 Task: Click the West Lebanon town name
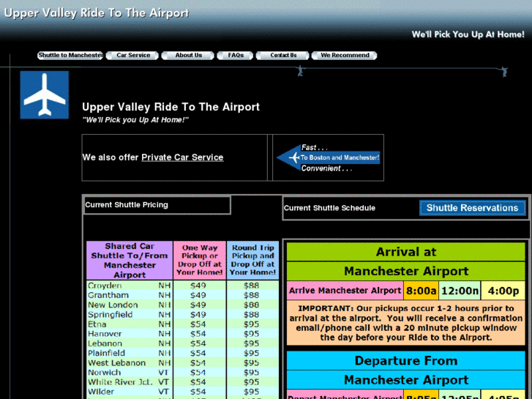(x=116, y=362)
